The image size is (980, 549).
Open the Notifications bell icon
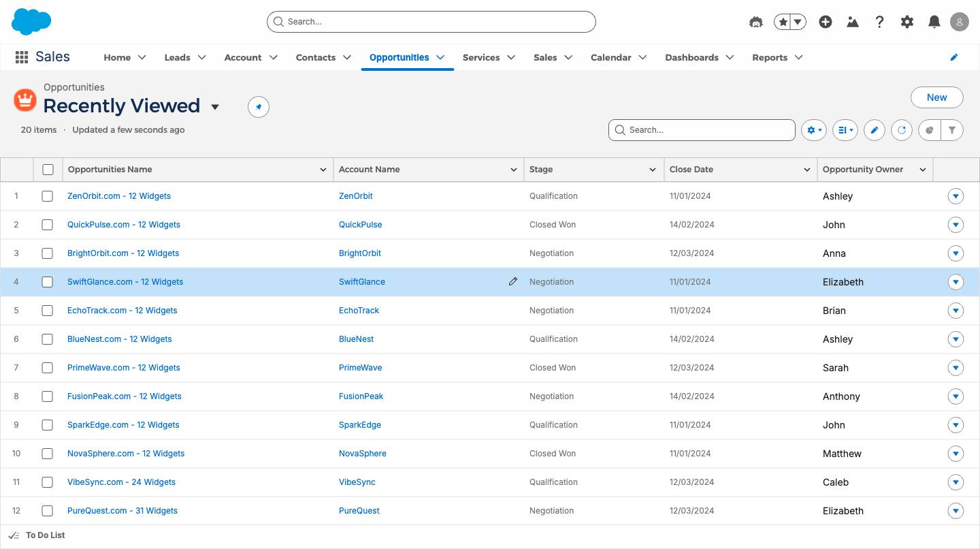coord(934,22)
